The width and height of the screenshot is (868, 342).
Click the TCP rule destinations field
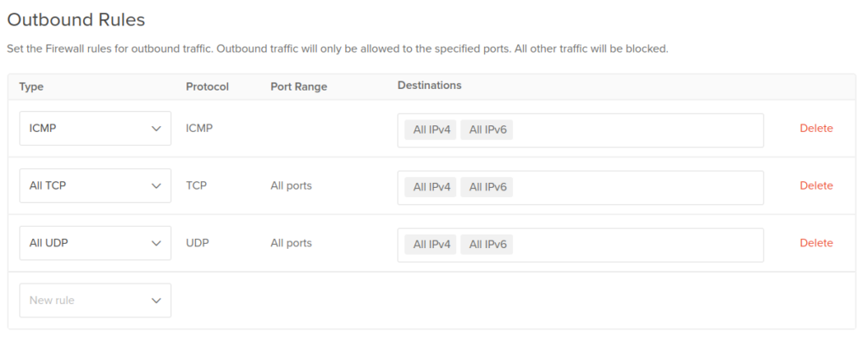coord(580,188)
